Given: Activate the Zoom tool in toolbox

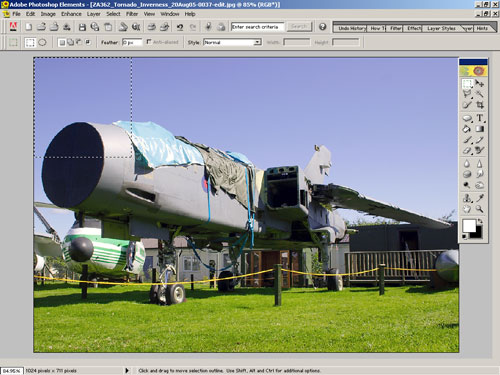Looking at the screenshot, I should tap(480, 209).
